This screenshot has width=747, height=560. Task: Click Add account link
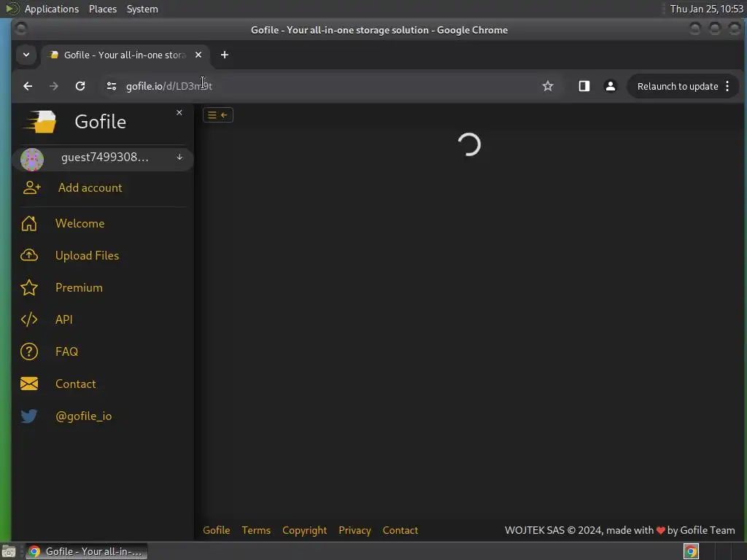tap(90, 187)
